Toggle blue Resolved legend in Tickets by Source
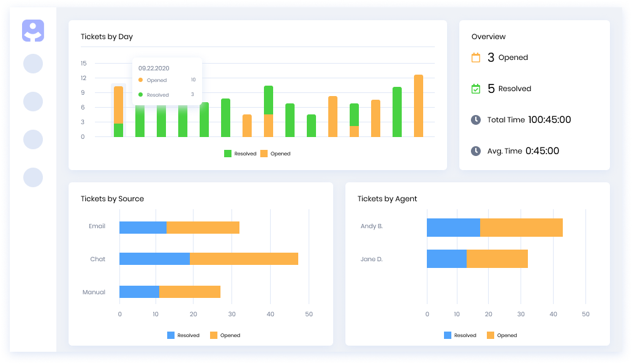 point(171,335)
